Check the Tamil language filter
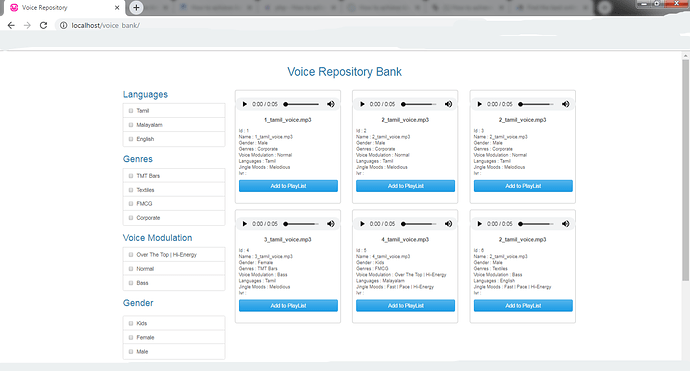Image resolution: width=690 pixels, height=371 pixels. (x=131, y=111)
